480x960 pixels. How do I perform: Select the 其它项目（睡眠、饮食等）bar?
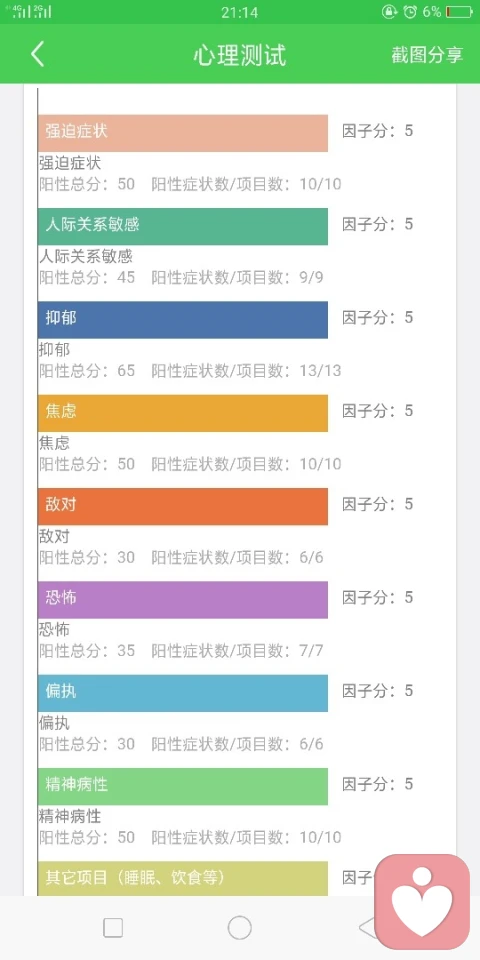pos(182,879)
